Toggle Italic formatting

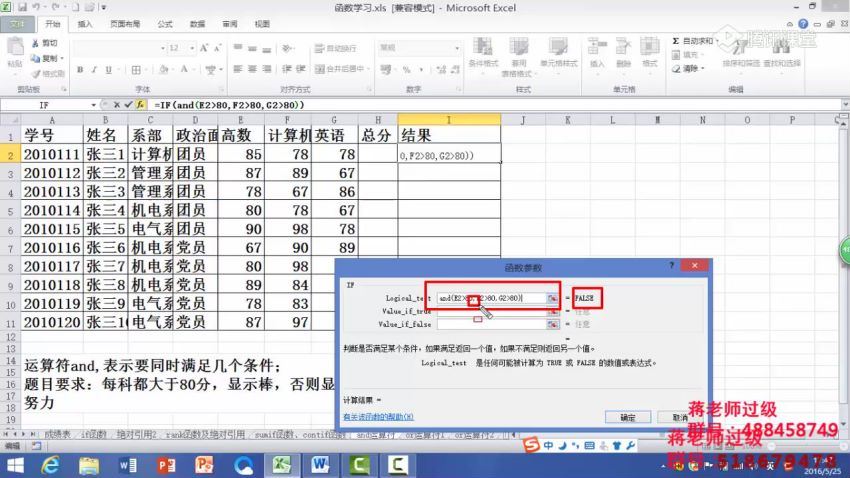click(94, 69)
